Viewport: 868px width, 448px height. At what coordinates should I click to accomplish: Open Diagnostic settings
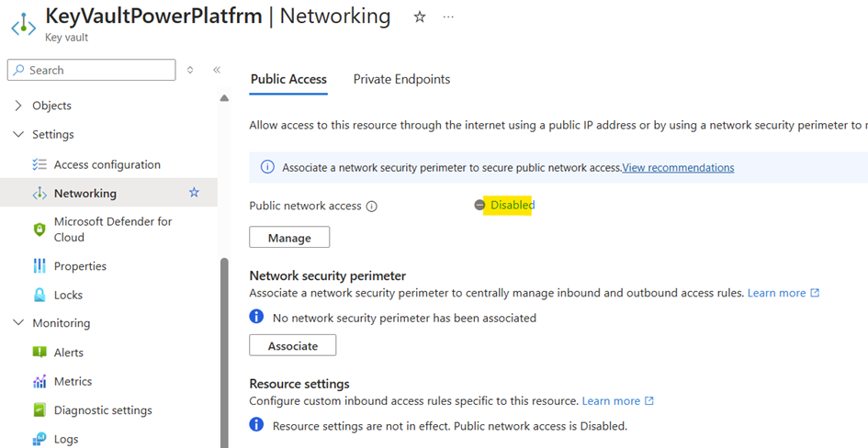click(103, 410)
